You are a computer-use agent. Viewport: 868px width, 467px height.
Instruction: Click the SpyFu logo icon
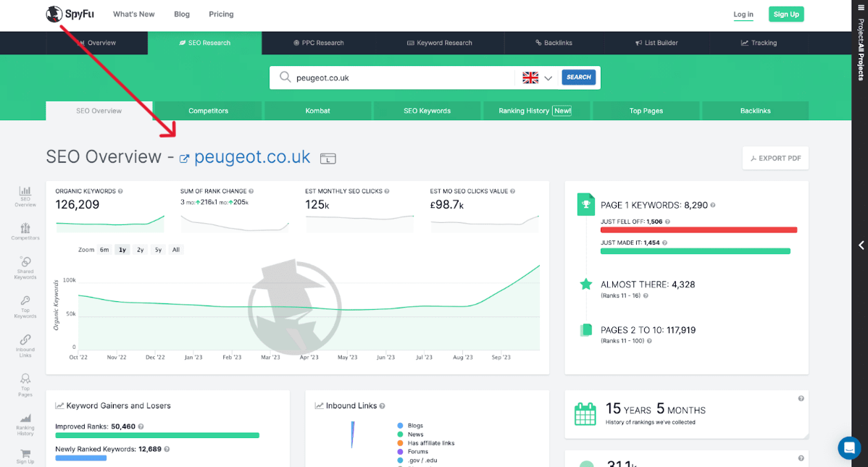pos(54,14)
